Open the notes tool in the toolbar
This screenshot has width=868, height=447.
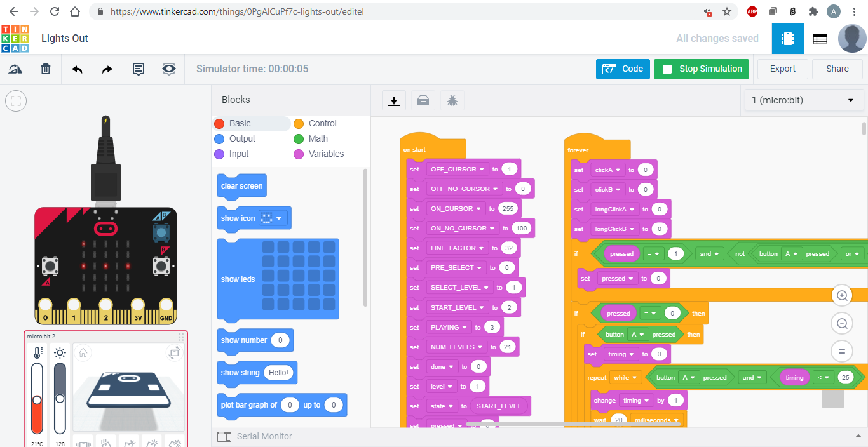139,69
